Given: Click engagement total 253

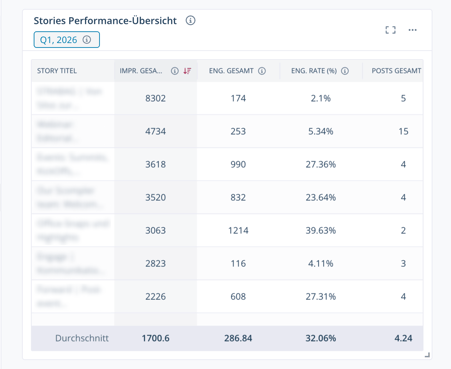Looking at the screenshot, I should coord(238,131).
